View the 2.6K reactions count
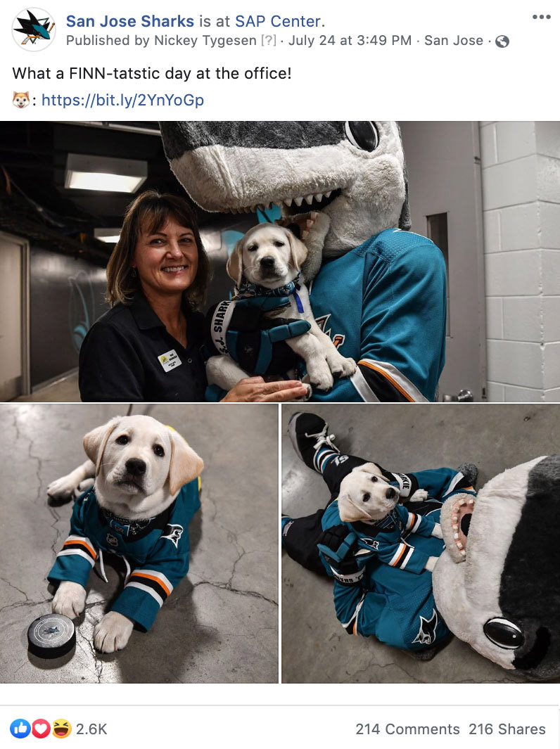The height and width of the screenshot is (749, 560). (91, 729)
